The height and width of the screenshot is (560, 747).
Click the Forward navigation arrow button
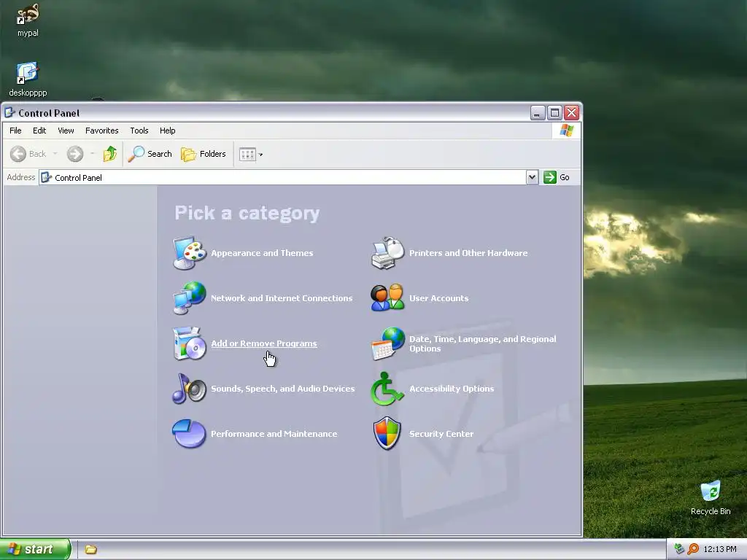point(75,154)
